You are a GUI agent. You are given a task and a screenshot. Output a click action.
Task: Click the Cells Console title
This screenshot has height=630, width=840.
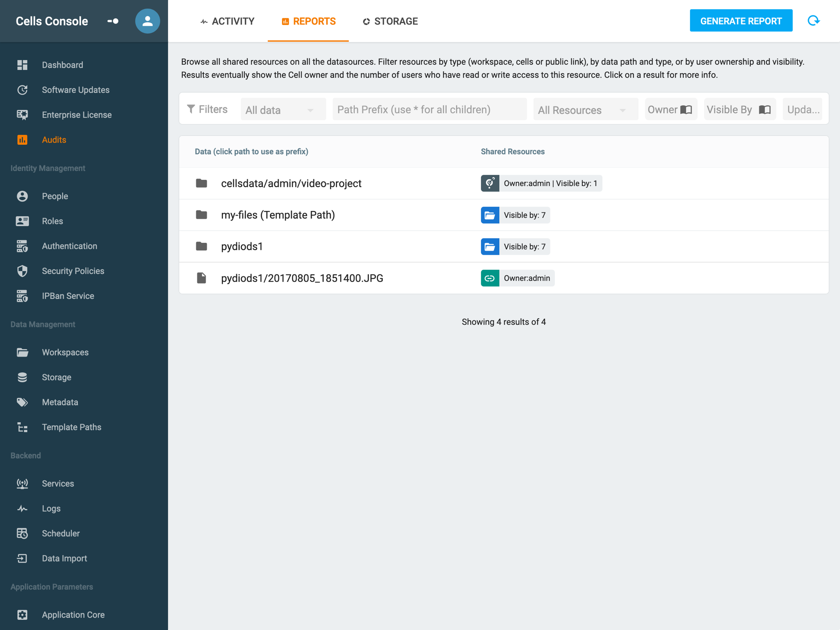point(52,21)
